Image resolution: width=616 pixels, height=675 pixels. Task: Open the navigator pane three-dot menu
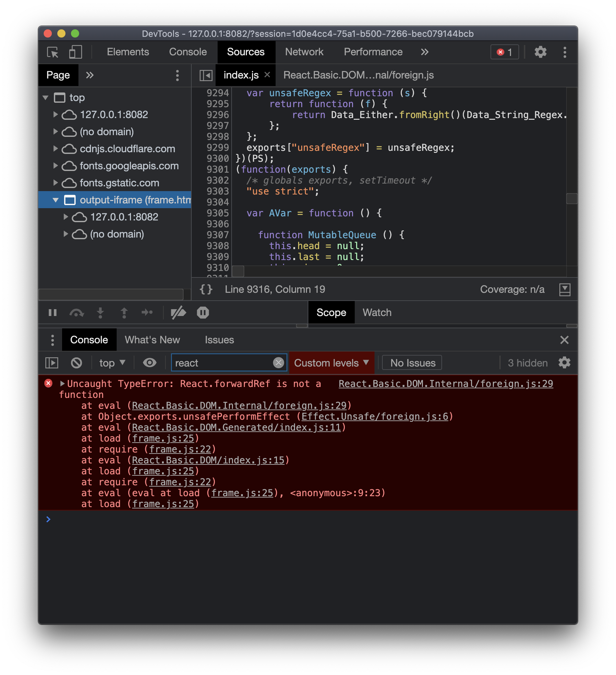click(x=177, y=75)
